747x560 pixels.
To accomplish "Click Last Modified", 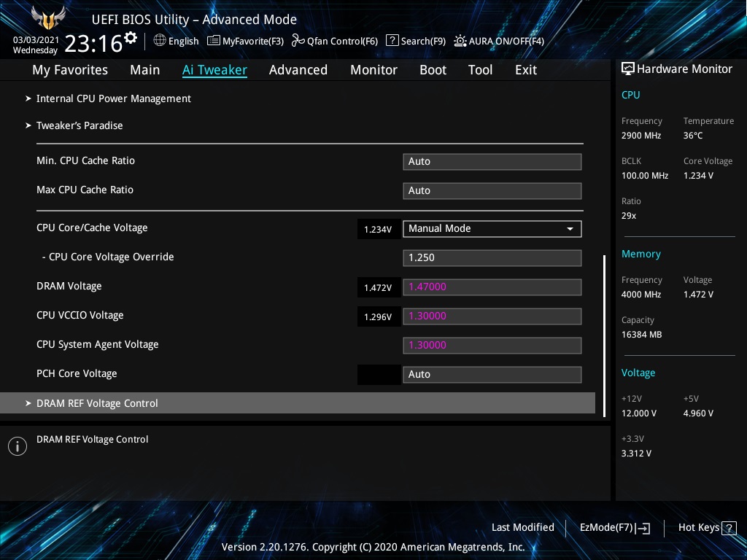I will 522,527.
